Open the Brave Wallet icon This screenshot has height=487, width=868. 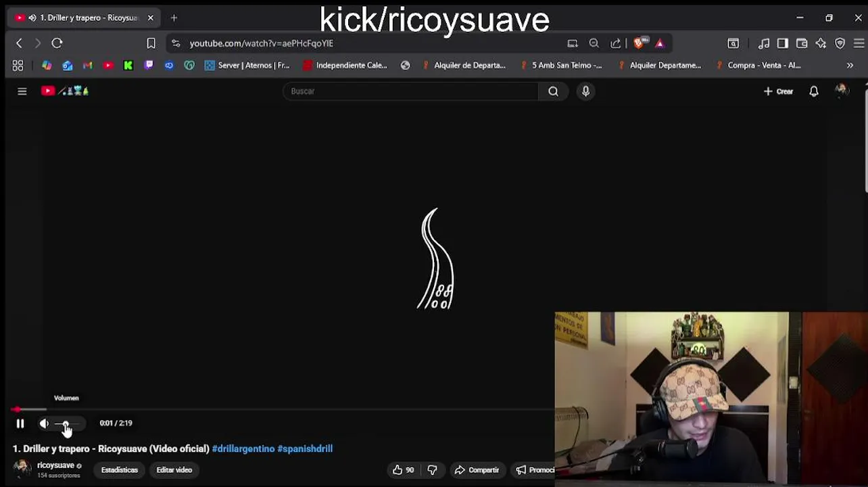[x=802, y=43]
